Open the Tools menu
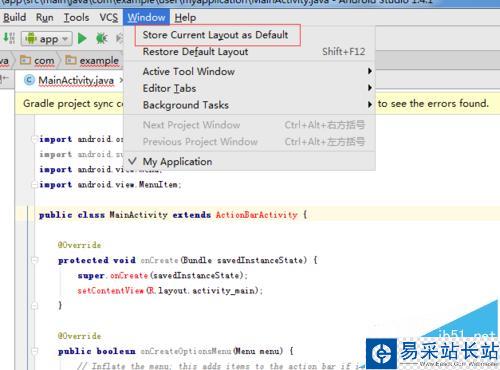This screenshot has height=370, width=500. coord(76,17)
